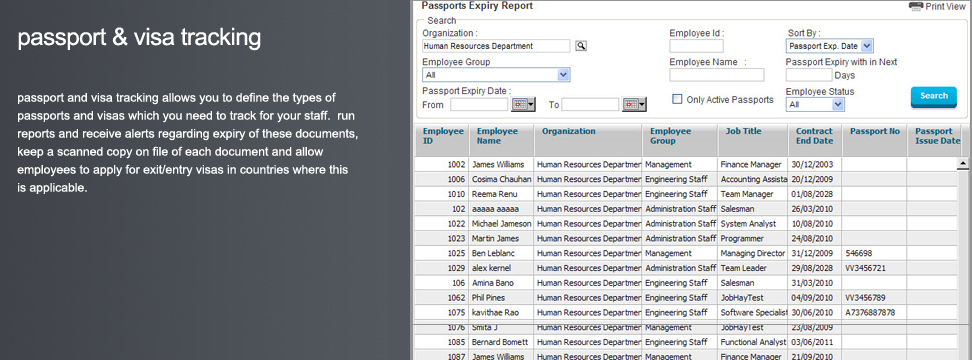Select the Reema Renu name cell

tap(501, 194)
